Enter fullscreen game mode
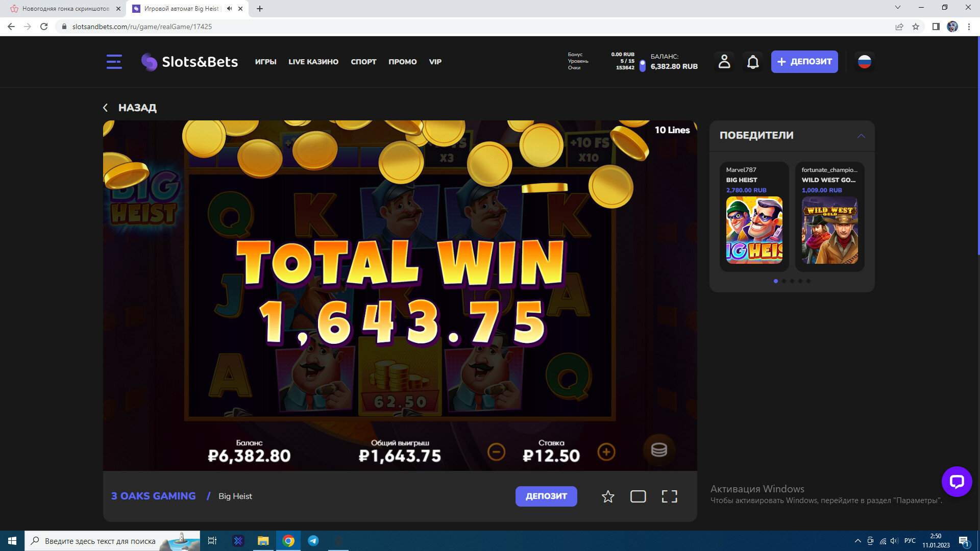The image size is (980, 551). pyautogui.click(x=669, y=496)
